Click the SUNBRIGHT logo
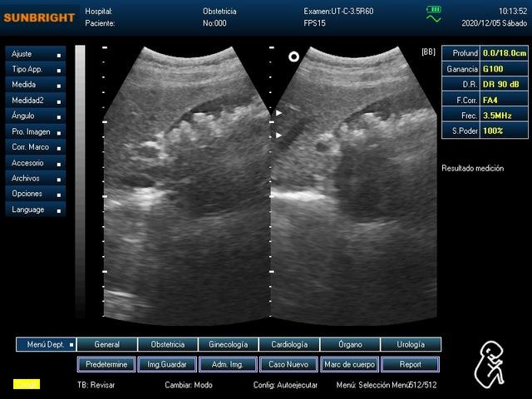This screenshot has height=399, width=532. coord(39,17)
